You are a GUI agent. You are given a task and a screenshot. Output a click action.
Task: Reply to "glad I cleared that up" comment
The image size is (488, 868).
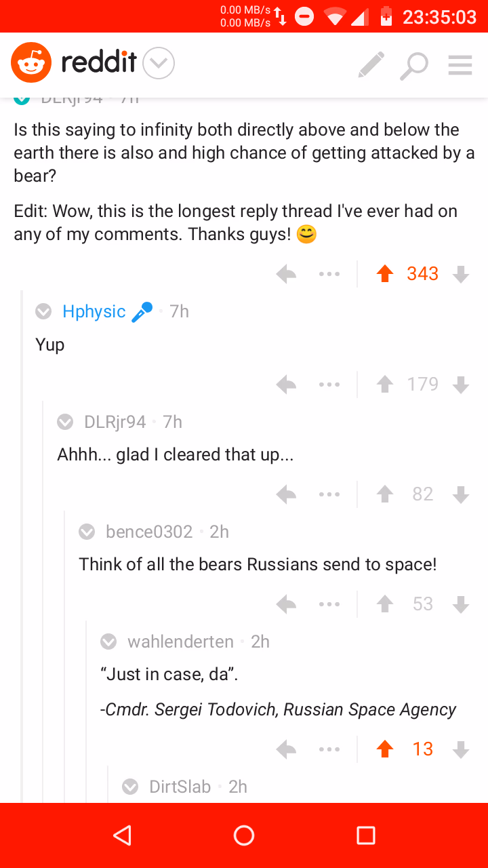coord(286,494)
